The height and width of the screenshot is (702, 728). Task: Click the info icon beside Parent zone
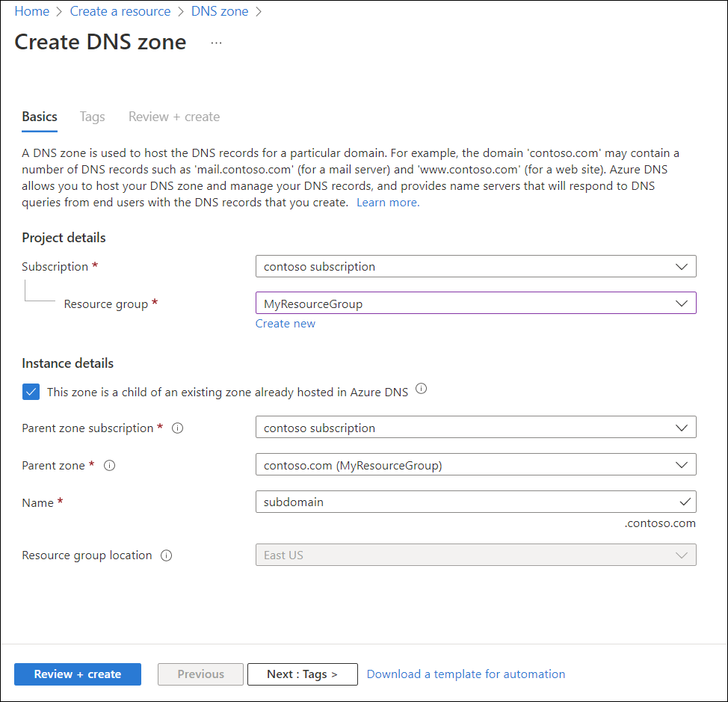[109, 465]
